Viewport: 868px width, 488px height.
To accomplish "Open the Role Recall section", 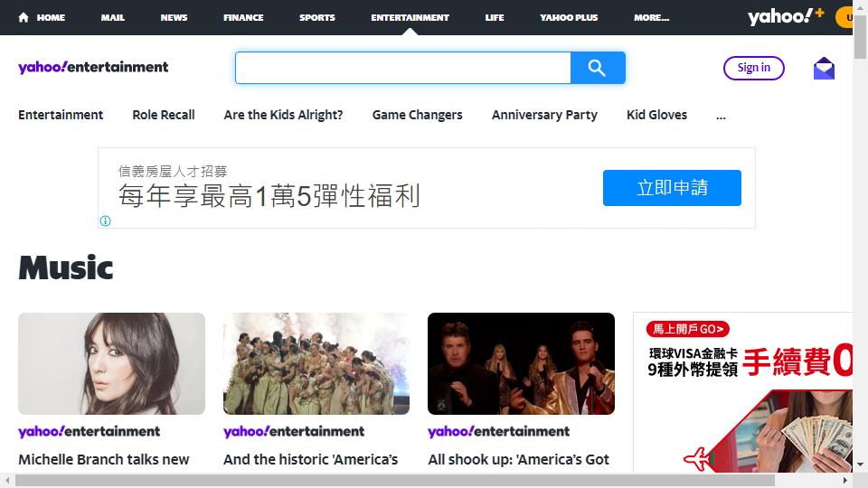I will tap(164, 115).
